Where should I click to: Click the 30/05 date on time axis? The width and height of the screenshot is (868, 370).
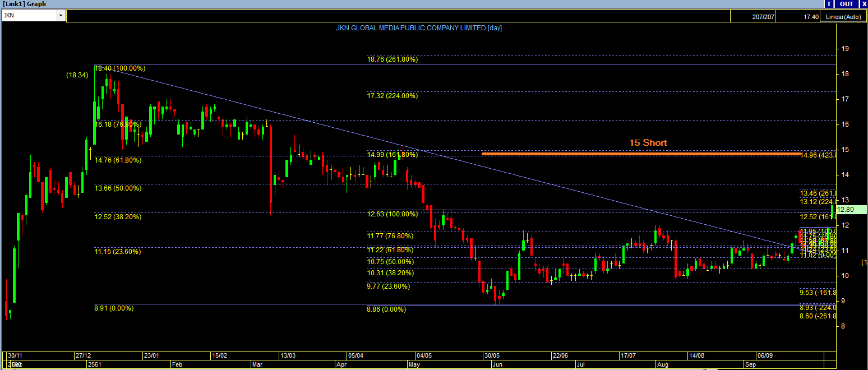coord(492,355)
